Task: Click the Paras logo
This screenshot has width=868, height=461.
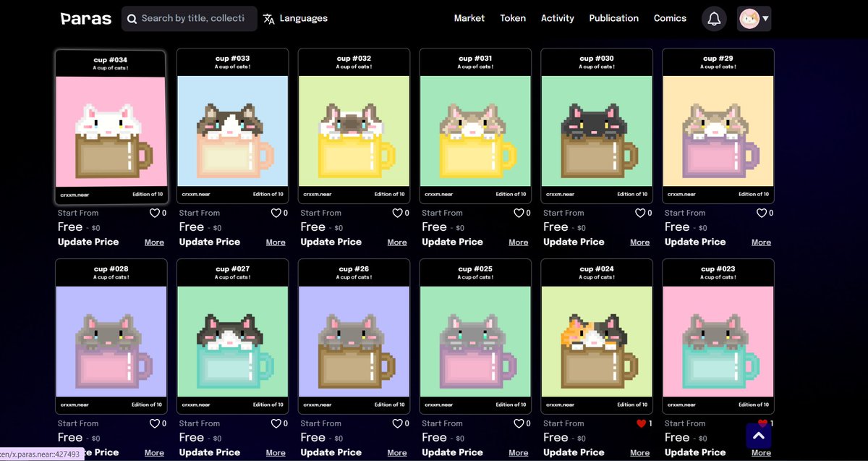Action: 86,19
